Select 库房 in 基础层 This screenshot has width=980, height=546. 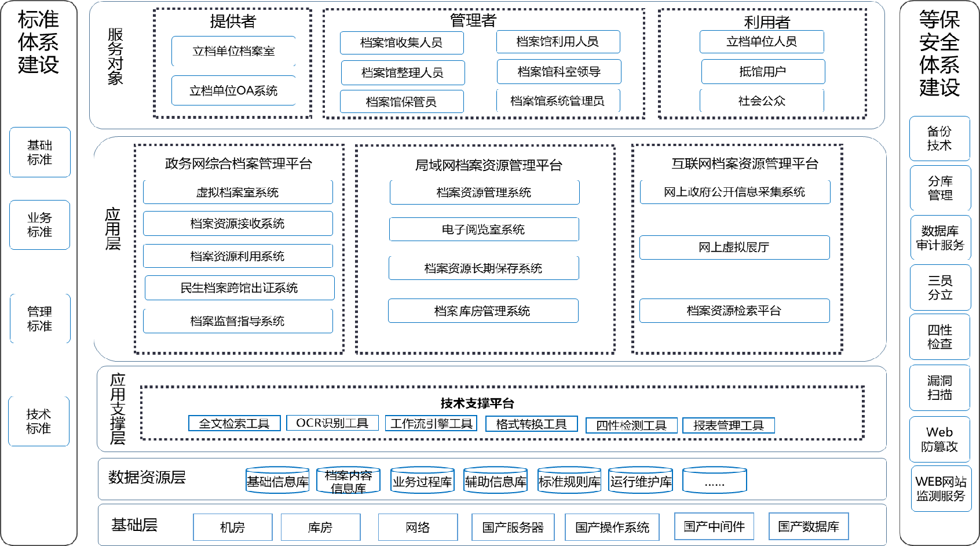321,527
